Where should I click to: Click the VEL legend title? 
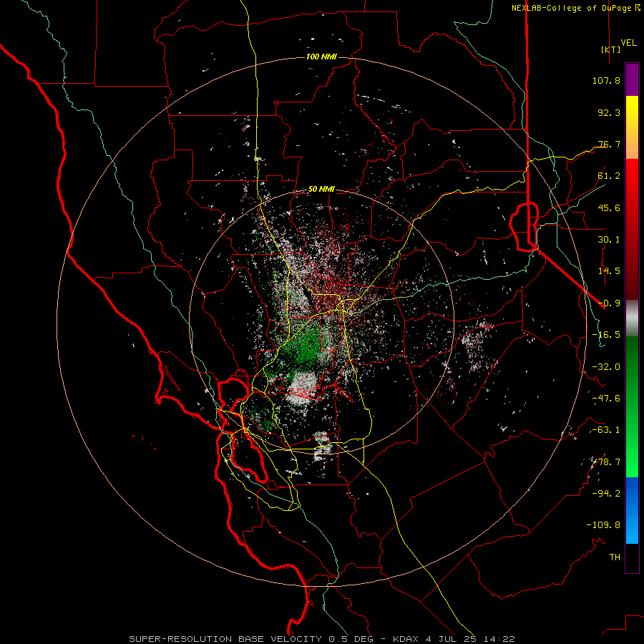(628, 42)
